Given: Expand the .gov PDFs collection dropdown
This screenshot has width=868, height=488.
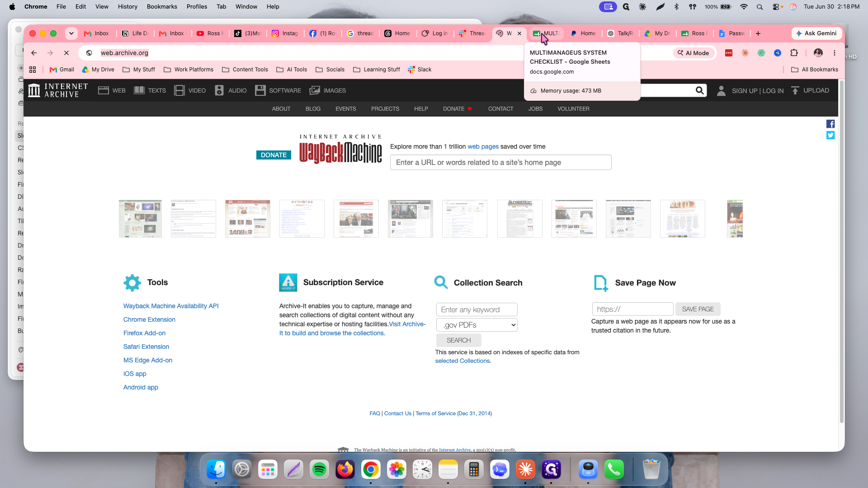Looking at the screenshot, I should pyautogui.click(x=476, y=325).
